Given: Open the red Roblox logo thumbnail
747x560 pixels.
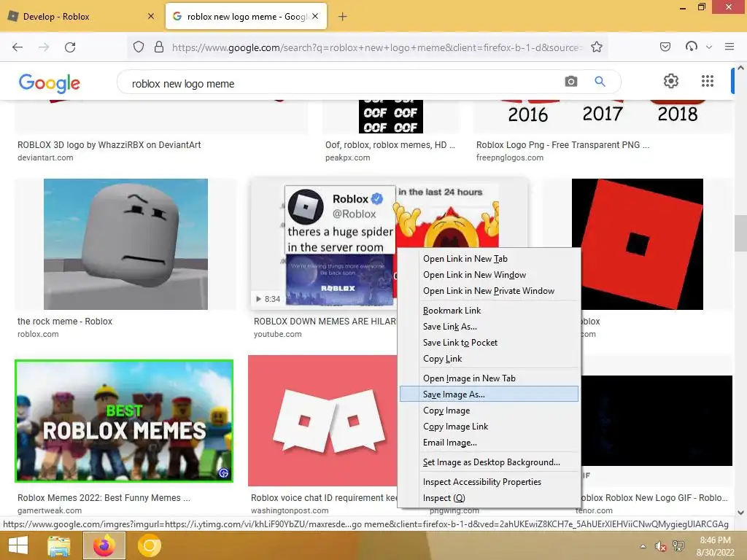Looking at the screenshot, I should pos(638,244).
